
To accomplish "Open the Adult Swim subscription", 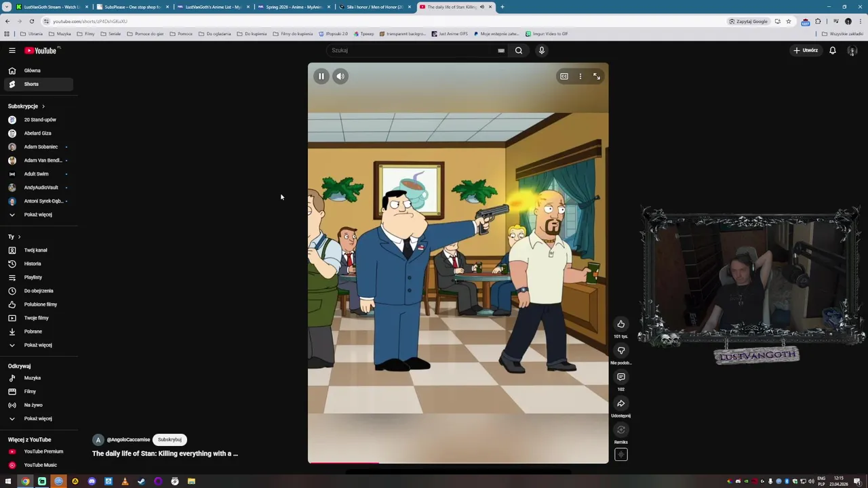I will [x=37, y=174].
